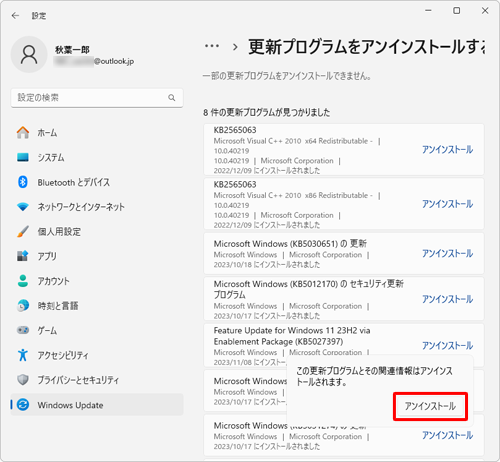
Task: Uninstall KB2565063 x64 Redistributable update
Action: 447,149
